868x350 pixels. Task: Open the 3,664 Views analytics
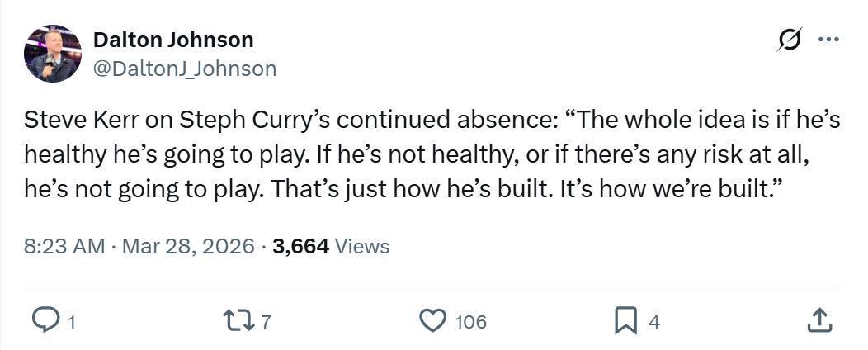(300, 246)
